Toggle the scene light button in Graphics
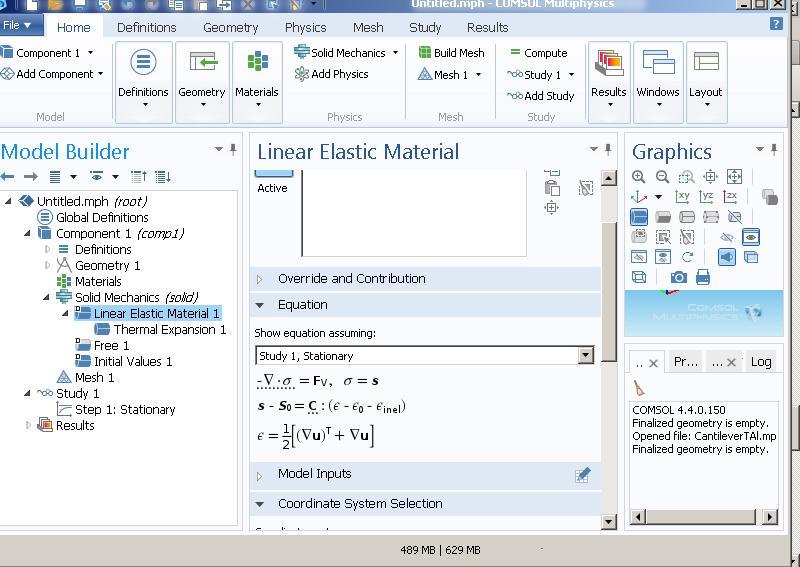 point(727,257)
